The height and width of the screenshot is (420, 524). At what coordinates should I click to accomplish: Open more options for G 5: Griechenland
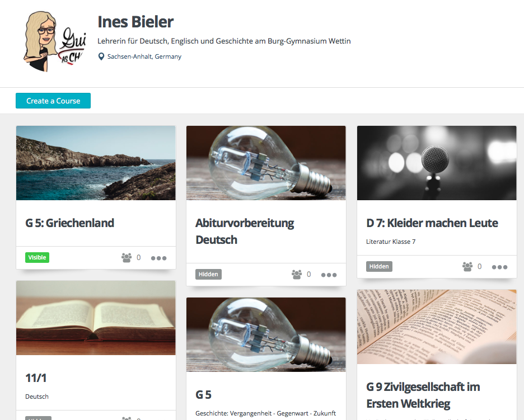click(x=158, y=258)
